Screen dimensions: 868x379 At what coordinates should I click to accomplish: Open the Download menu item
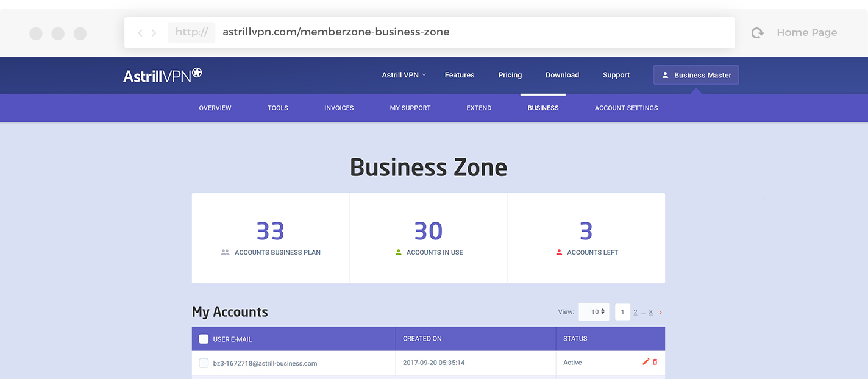point(562,75)
